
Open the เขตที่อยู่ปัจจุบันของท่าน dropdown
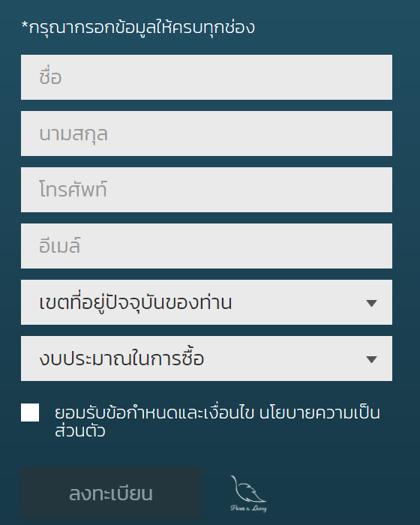(x=206, y=302)
